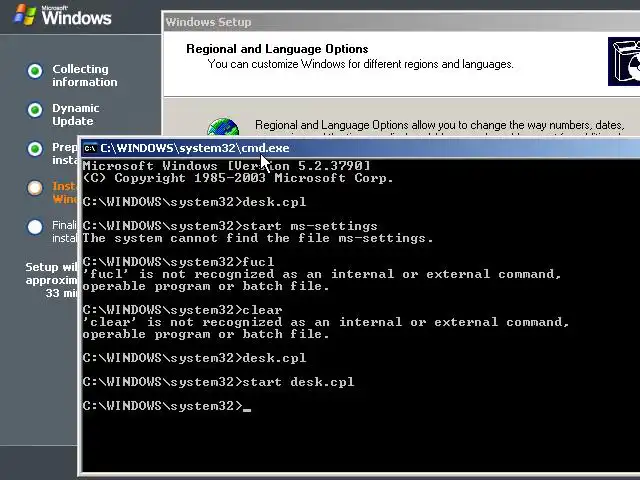Click the 'Regional and Language Options allow you' paragraph
Screen dimensions: 640x480
pos(440,125)
